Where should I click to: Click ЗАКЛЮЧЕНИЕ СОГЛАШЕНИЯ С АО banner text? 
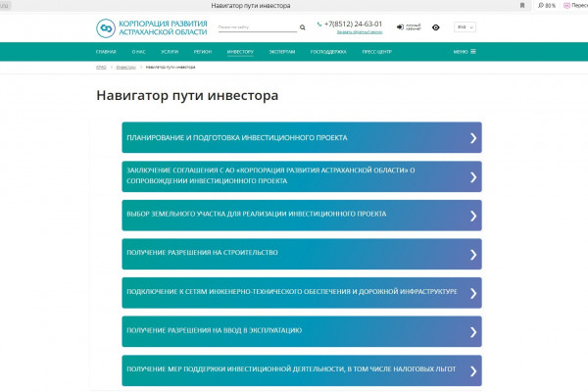pyautogui.click(x=270, y=175)
